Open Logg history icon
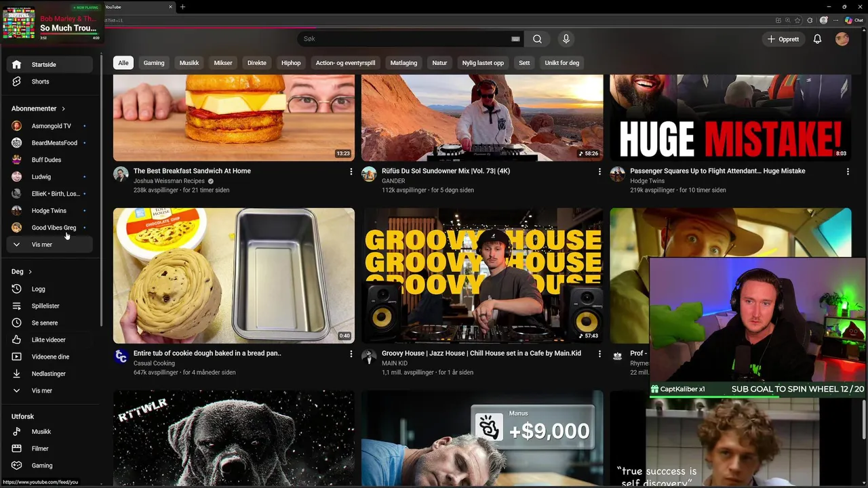This screenshot has height=488, width=868. click(x=17, y=289)
